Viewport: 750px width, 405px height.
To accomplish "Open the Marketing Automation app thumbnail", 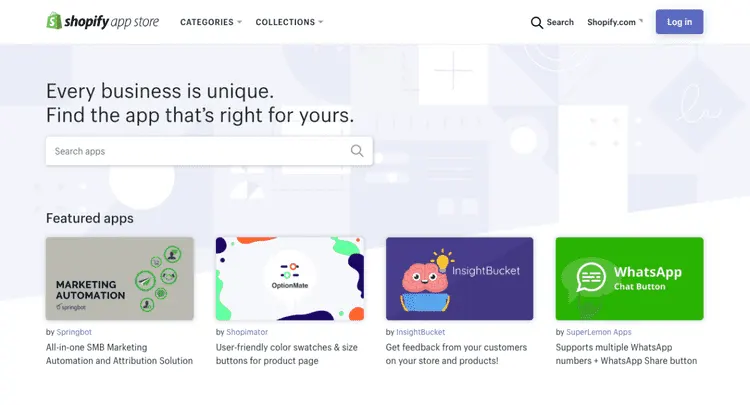I will (120, 278).
